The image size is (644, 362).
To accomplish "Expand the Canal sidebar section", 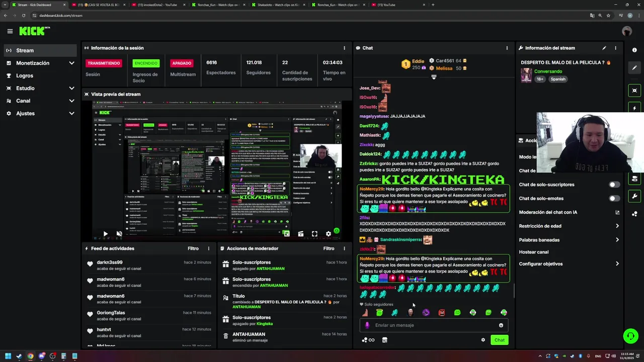I will pos(71,101).
